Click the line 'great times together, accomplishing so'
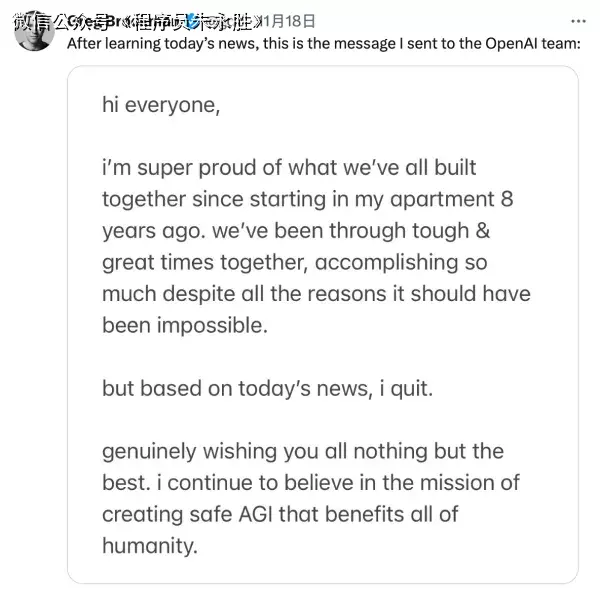This screenshot has height=593, width=600. 296,262
